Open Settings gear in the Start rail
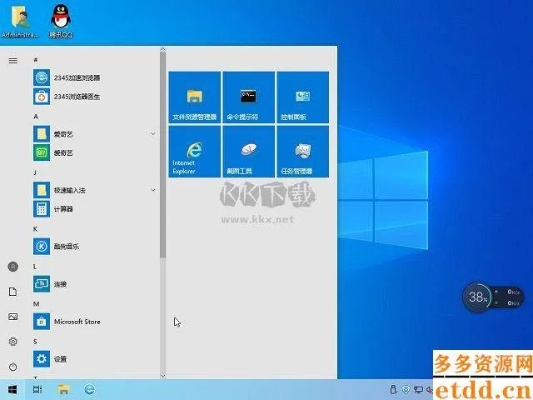Viewport: 533px width, 400px height. pyautogui.click(x=13, y=342)
